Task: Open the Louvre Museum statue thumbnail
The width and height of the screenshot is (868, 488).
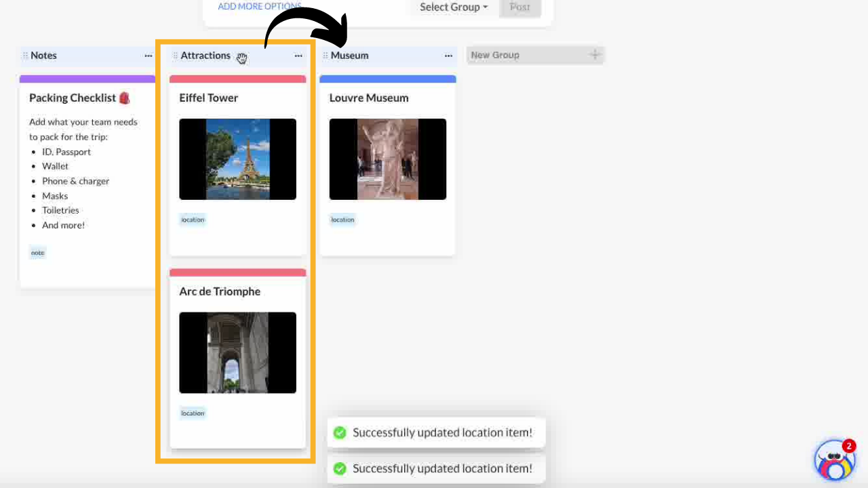Action: tap(387, 159)
